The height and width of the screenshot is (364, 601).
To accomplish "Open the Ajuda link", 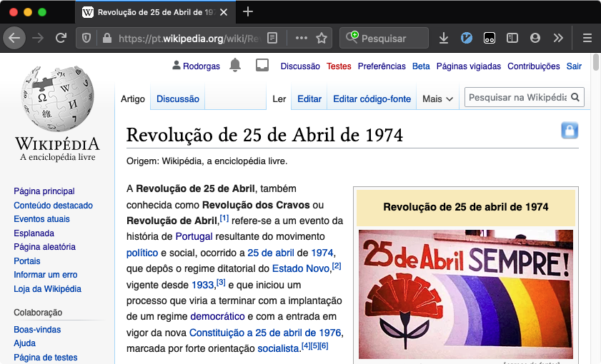I will click(24, 343).
